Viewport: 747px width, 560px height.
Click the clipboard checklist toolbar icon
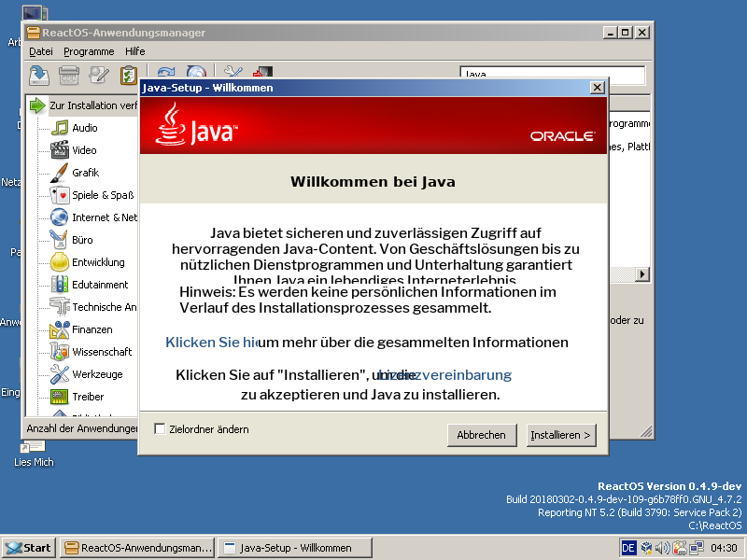[129, 75]
